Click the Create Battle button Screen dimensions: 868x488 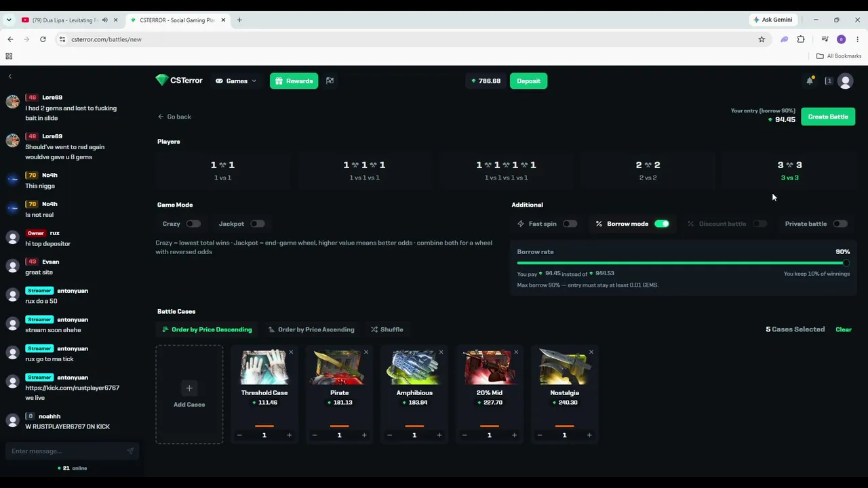(x=828, y=117)
